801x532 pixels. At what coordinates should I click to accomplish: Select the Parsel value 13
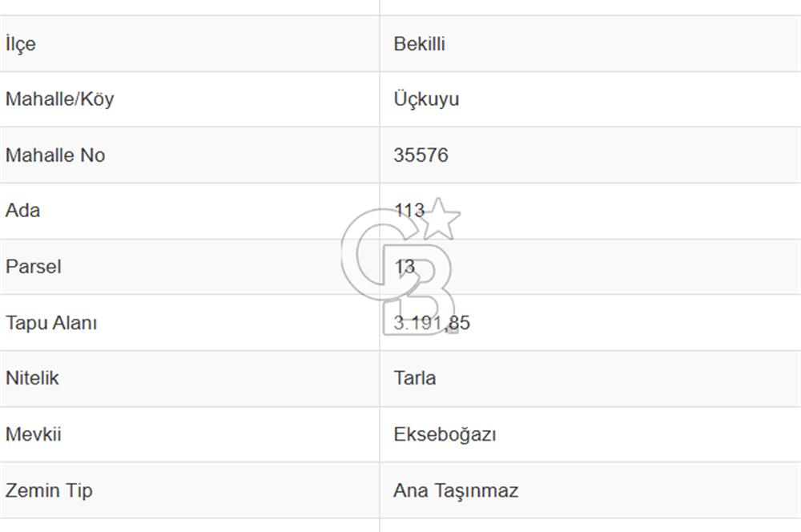pos(404,266)
